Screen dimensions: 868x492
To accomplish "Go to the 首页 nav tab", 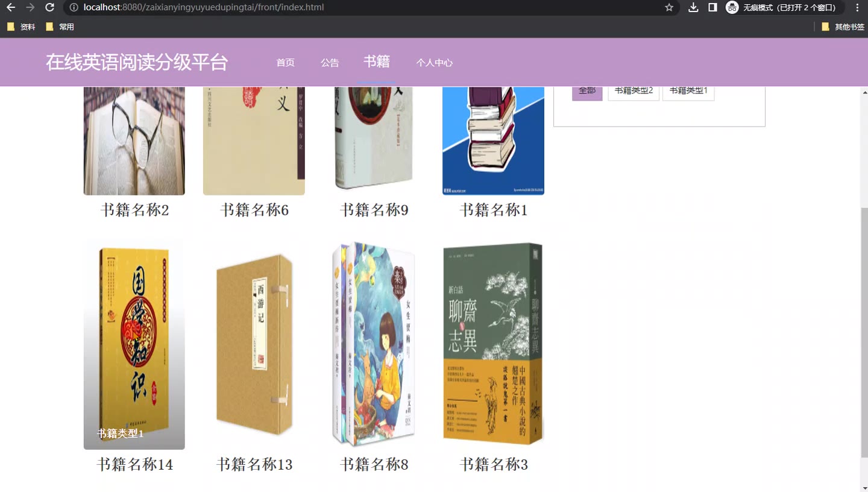I will (285, 63).
